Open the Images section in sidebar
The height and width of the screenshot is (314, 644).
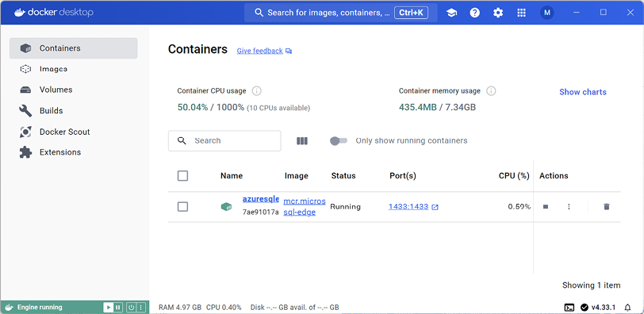point(74,69)
